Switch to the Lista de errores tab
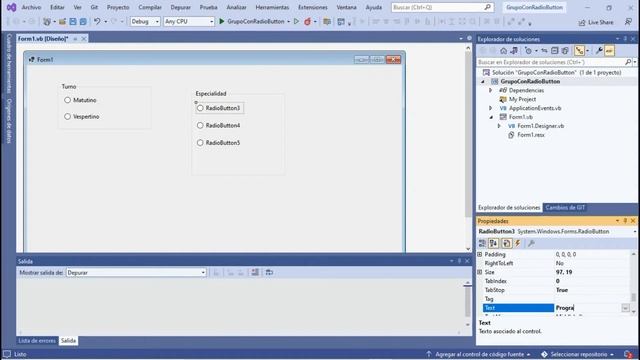 point(37,340)
